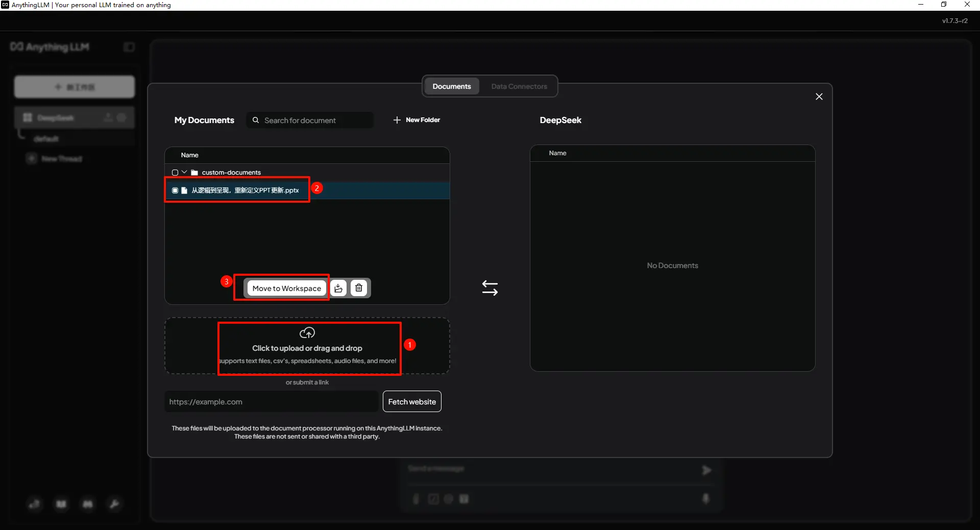980x530 pixels.
Task: Click the DeepSeek workspace heading
Action: pyautogui.click(x=560, y=120)
